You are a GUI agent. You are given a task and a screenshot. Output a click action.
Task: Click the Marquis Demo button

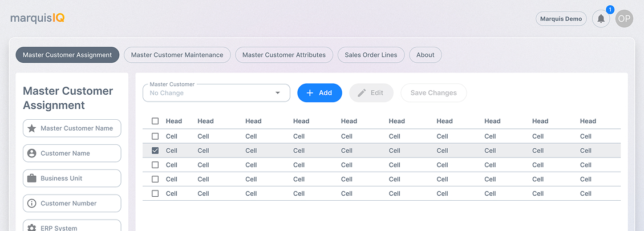(x=561, y=19)
